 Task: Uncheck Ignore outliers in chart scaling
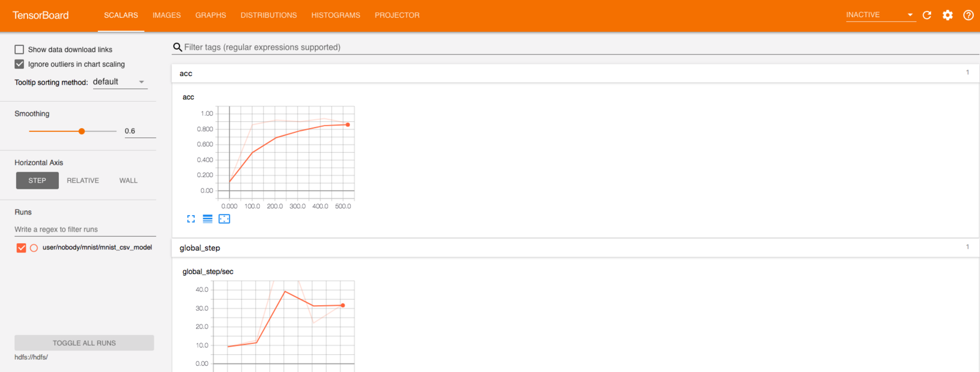pos(20,64)
